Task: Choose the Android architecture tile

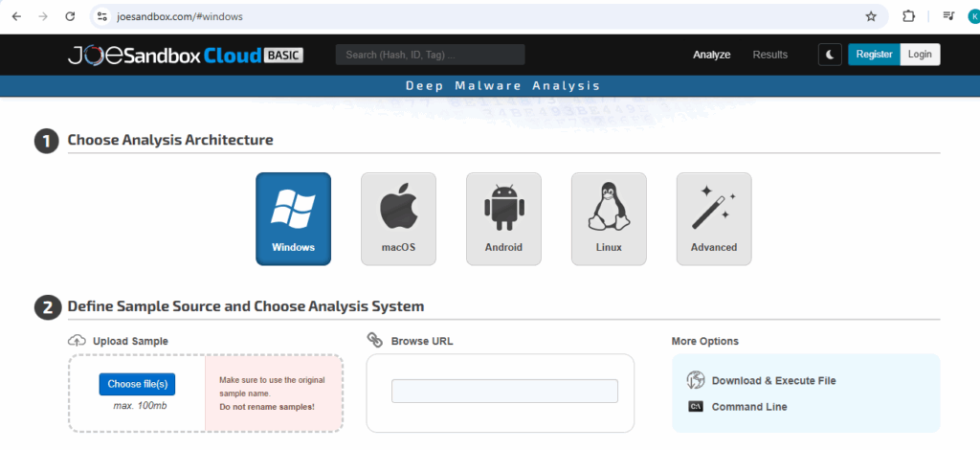Action: point(503,218)
